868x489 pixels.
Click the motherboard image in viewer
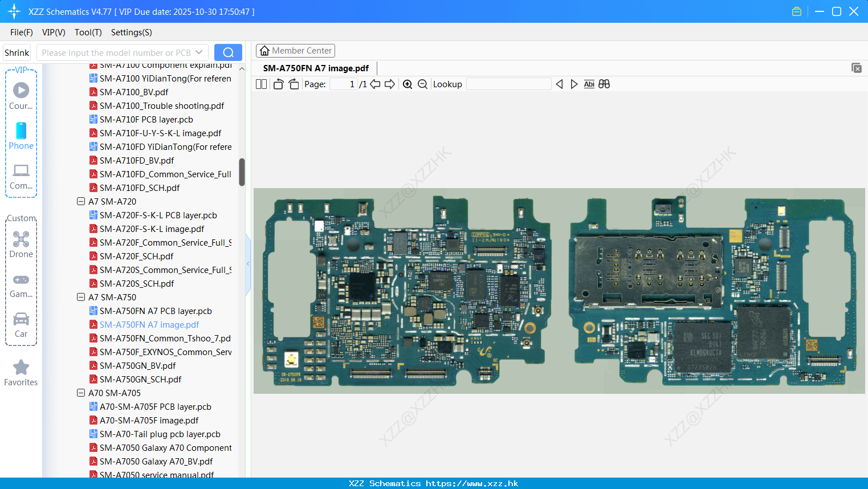559,291
